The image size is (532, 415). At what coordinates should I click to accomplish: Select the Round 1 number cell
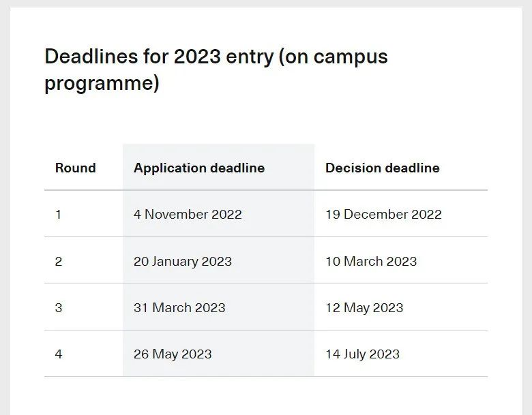[59, 215]
